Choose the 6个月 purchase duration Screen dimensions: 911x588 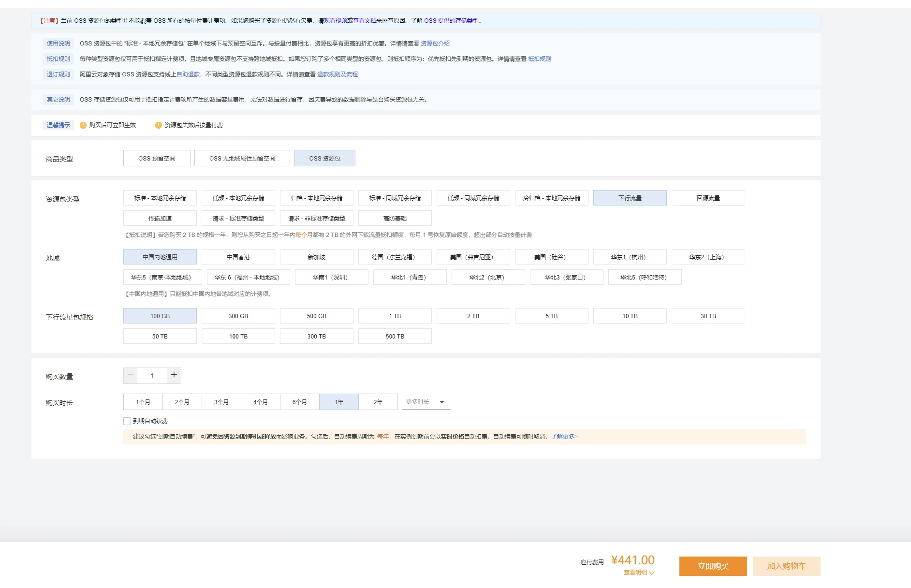coord(299,402)
